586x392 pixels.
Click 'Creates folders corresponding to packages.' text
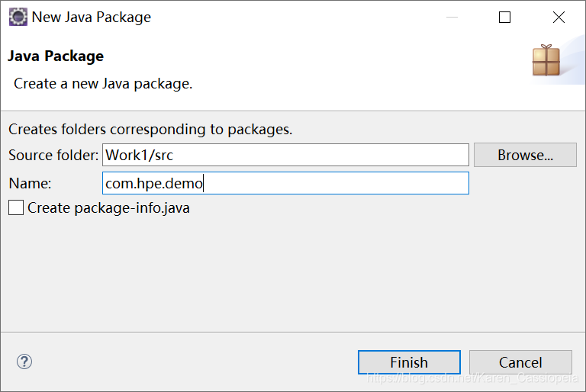(150, 129)
